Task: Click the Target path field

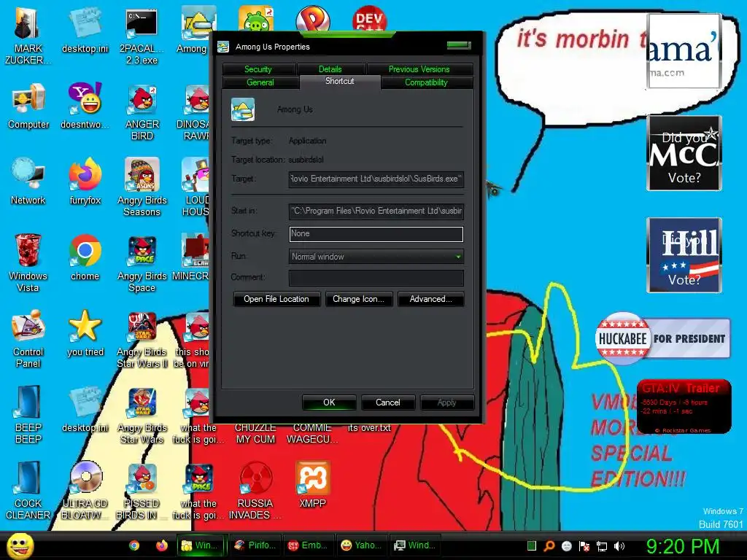Action: [376, 179]
